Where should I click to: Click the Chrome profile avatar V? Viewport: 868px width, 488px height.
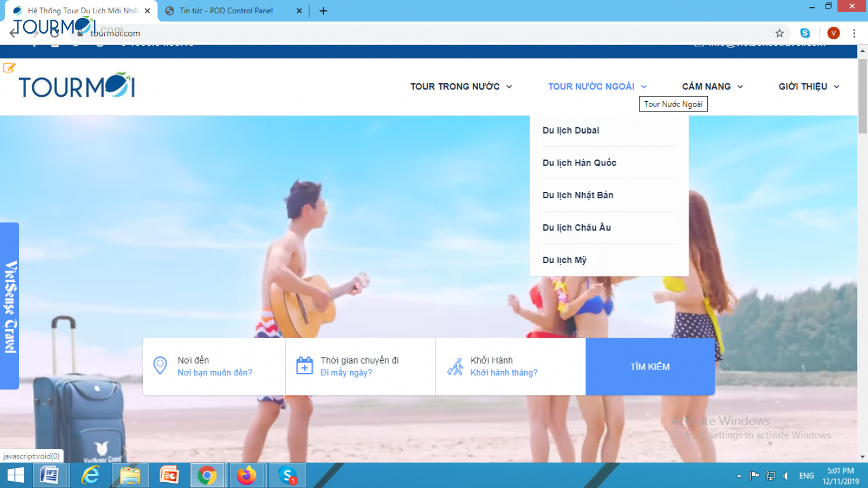pyautogui.click(x=833, y=33)
